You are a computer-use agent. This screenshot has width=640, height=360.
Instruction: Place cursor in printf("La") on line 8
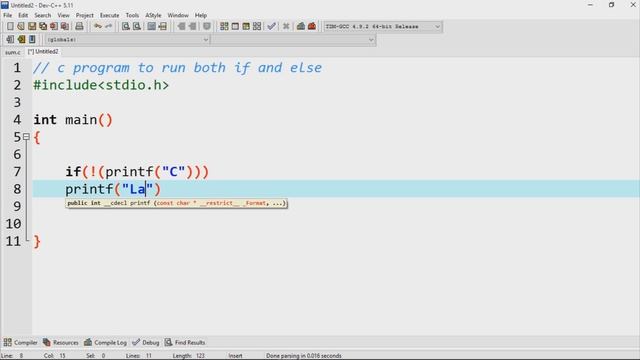click(113, 189)
